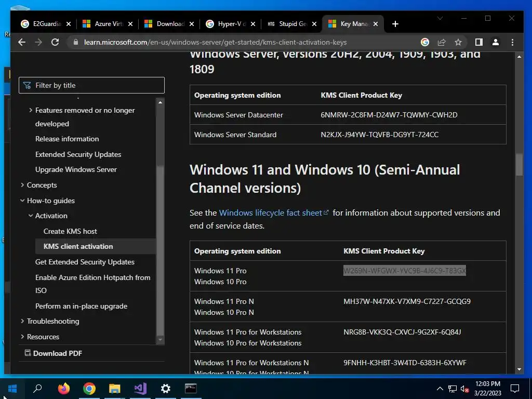Open the Windows Start menu
This screenshot has height=399, width=532.
coord(12,389)
